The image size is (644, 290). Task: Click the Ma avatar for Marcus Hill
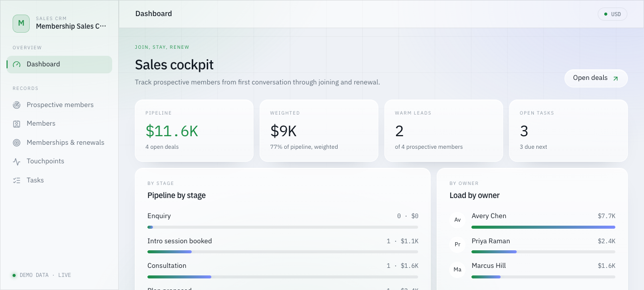pos(457,270)
